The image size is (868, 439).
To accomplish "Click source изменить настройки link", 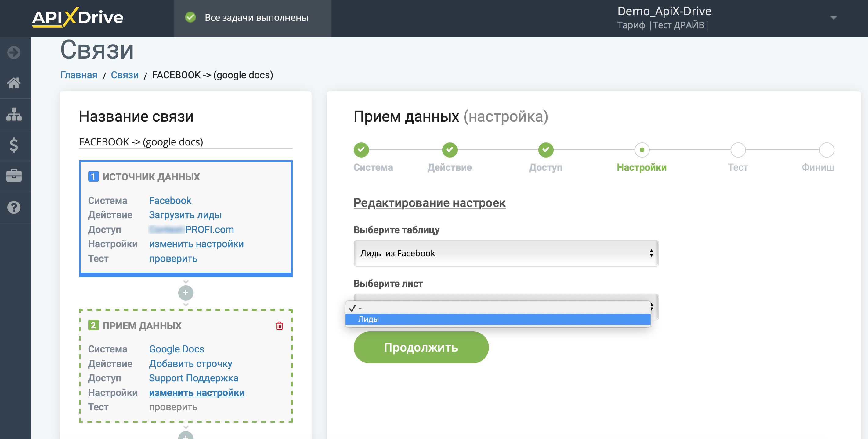I will point(196,244).
